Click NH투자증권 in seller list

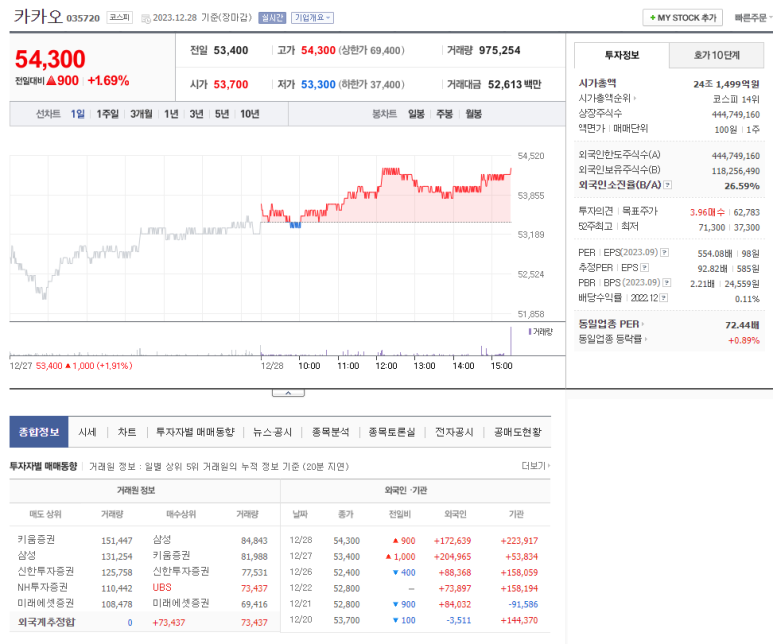(42, 587)
